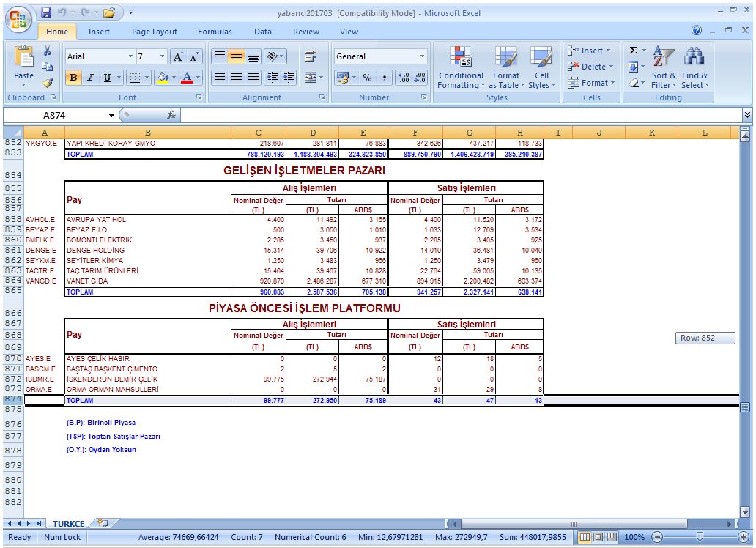756x548 pixels.
Task: Click Merge and Center icon
Action: [x=311, y=77]
